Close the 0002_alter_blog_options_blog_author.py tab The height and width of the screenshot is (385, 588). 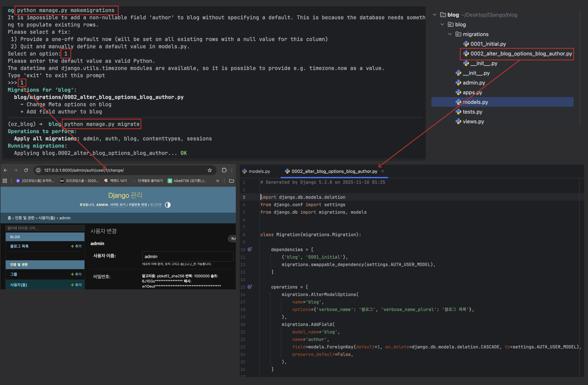point(382,171)
